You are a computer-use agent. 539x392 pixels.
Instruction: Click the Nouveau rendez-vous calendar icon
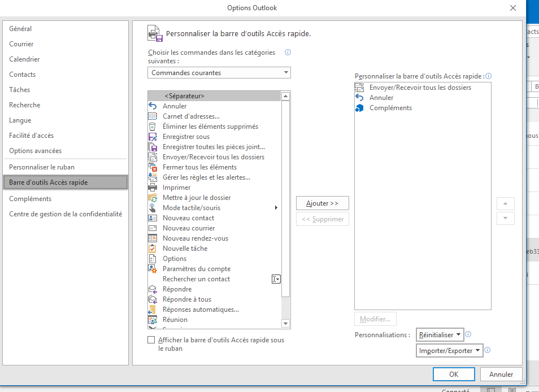(x=153, y=238)
